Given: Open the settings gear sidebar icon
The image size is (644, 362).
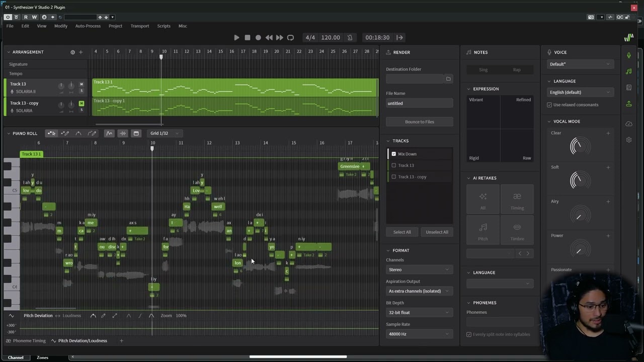Looking at the screenshot, I should 628,140.
